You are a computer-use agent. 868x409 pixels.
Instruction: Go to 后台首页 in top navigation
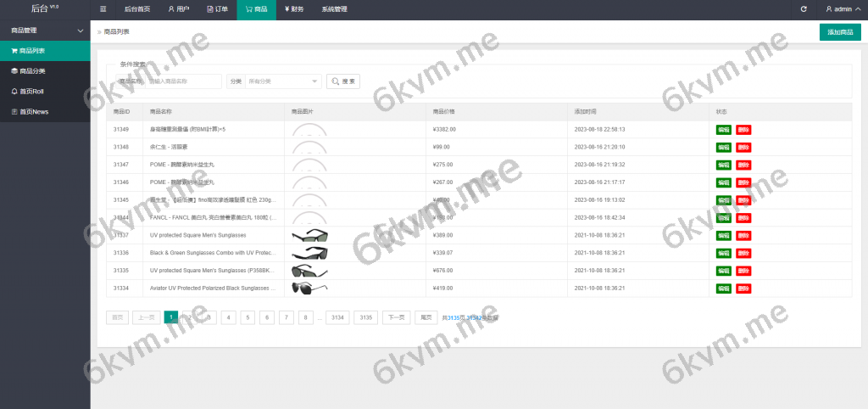(x=136, y=9)
